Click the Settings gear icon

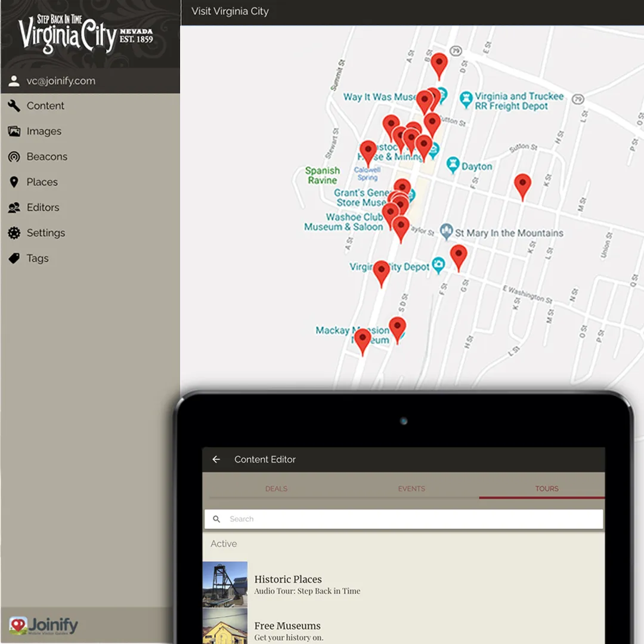pyautogui.click(x=14, y=233)
